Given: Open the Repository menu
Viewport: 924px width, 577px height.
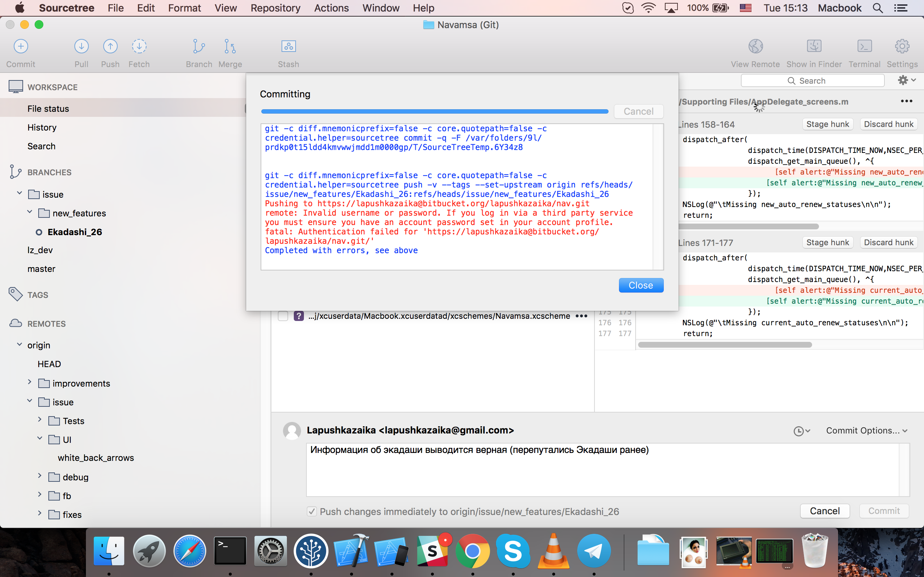Looking at the screenshot, I should (275, 8).
